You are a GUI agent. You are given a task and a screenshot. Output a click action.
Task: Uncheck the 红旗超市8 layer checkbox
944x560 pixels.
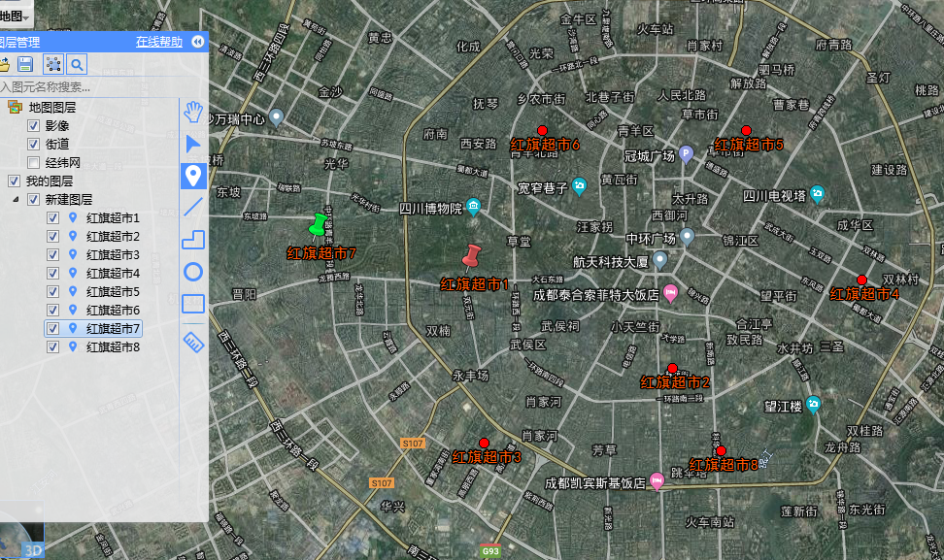pyautogui.click(x=53, y=347)
